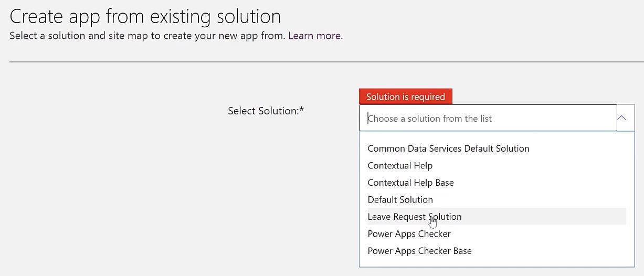
Task: Click the Create app from existing solution heading
Action: [x=145, y=16]
